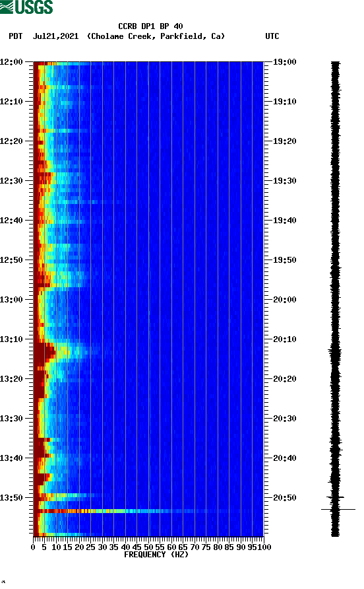This screenshot has width=364, height=589.
Task: Click the '85' frequency axis tick label
Action: tap(229, 547)
